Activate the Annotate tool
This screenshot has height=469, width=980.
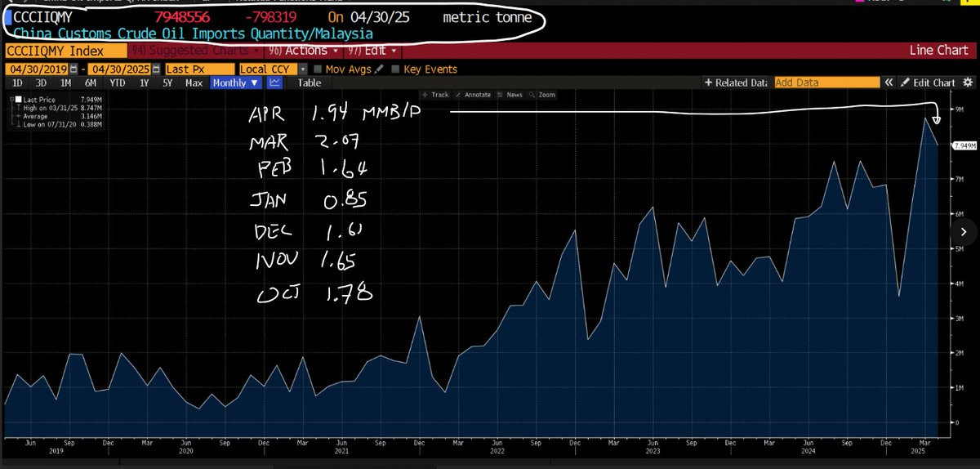(471, 95)
